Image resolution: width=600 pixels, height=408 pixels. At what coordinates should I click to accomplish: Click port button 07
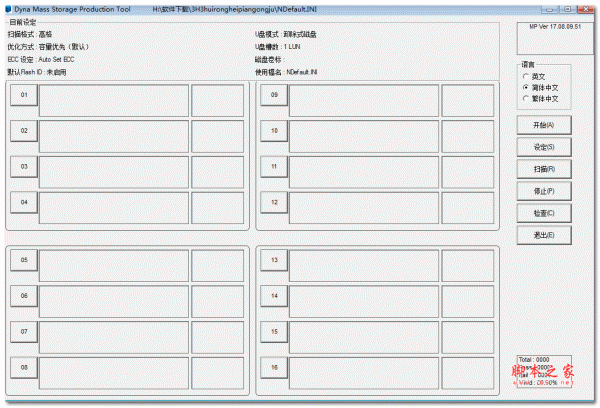[24, 332]
